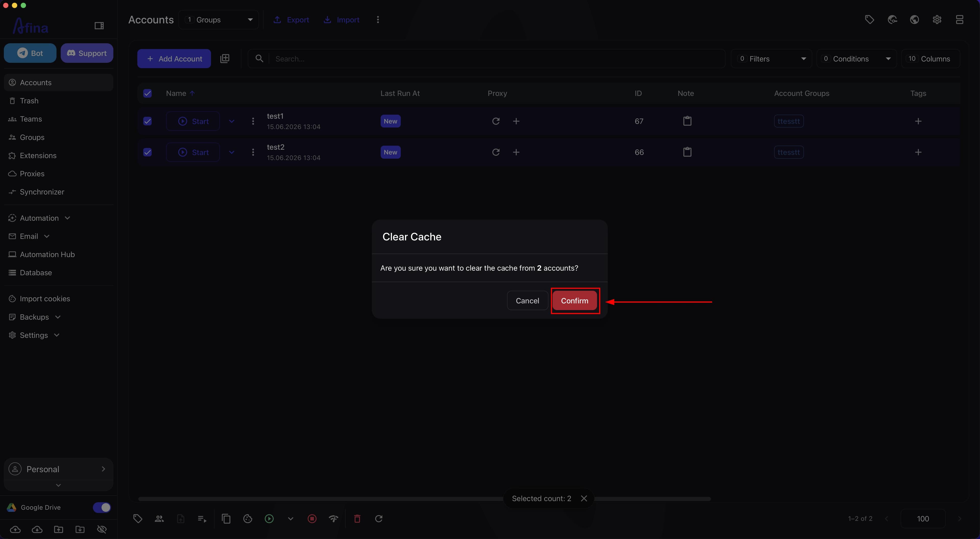Open note clipboard for test1
Screen dimensions: 980x539
pyautogui.click(x=687, y=121)
